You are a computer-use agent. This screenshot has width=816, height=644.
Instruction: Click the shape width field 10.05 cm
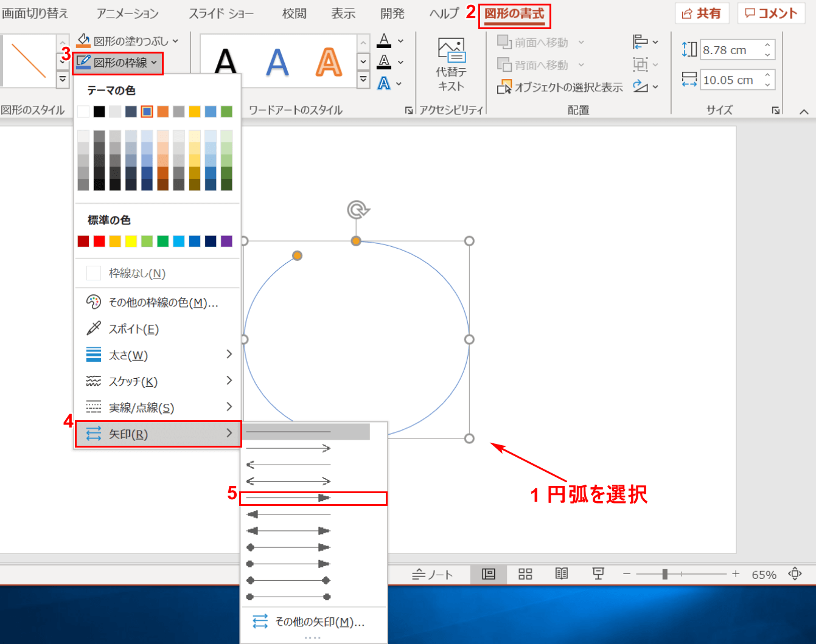pos(730,80)
